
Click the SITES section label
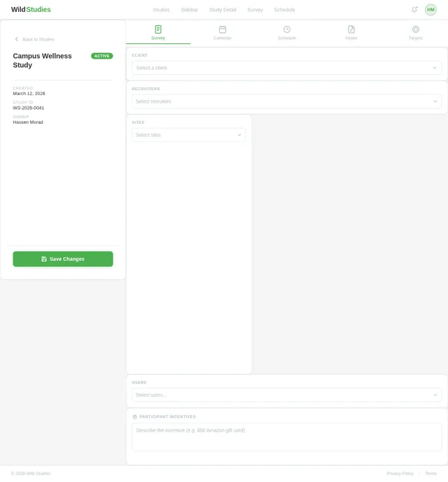tap(138, 122)
